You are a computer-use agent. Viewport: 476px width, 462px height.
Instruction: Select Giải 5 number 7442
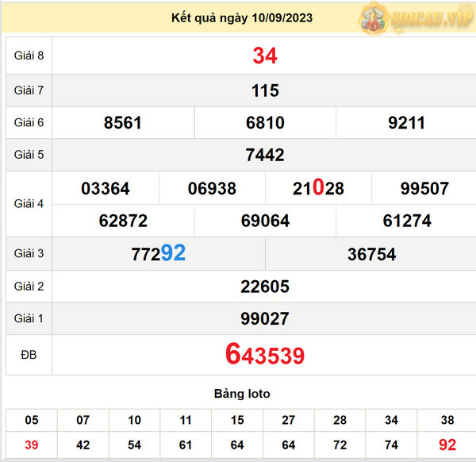coord(265,155)
